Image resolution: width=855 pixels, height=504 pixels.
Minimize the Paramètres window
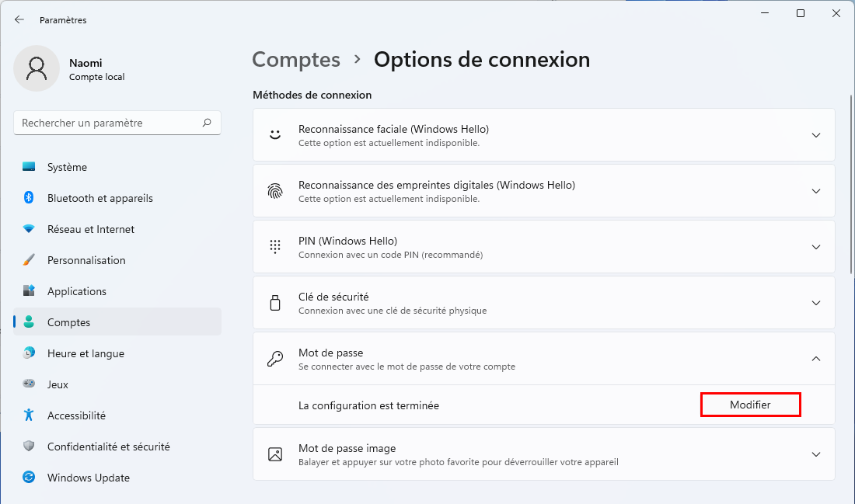click(765, 13)
